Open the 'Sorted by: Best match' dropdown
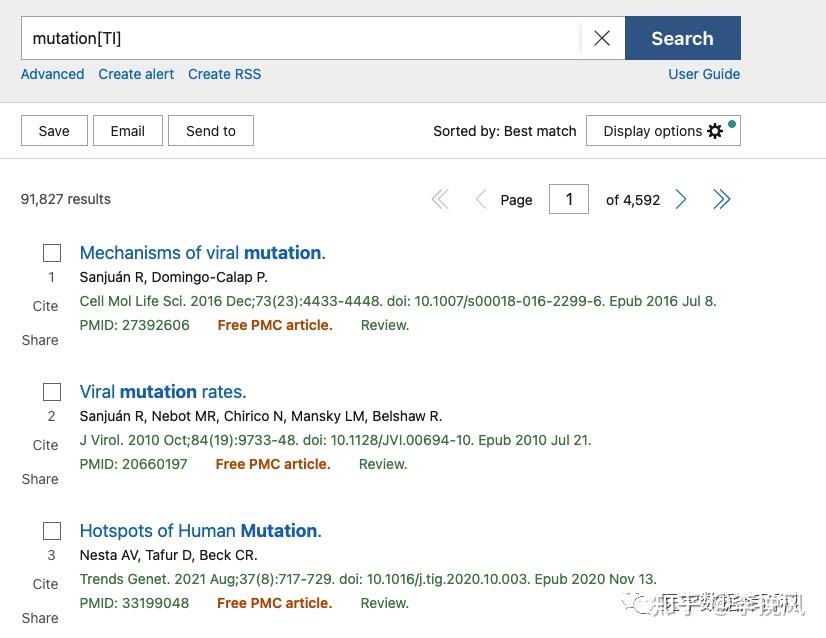 point(504,130)
